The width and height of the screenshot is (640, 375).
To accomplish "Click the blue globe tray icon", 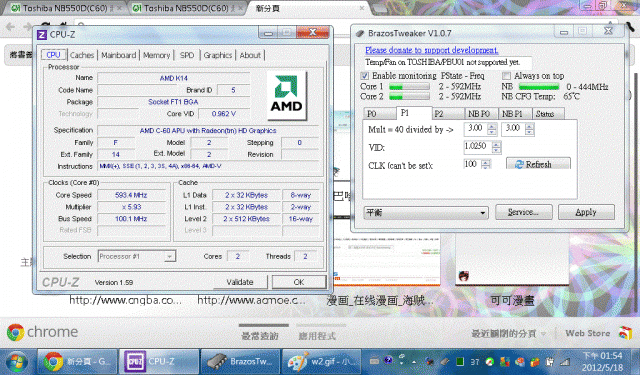I will [x=389, y=360].
